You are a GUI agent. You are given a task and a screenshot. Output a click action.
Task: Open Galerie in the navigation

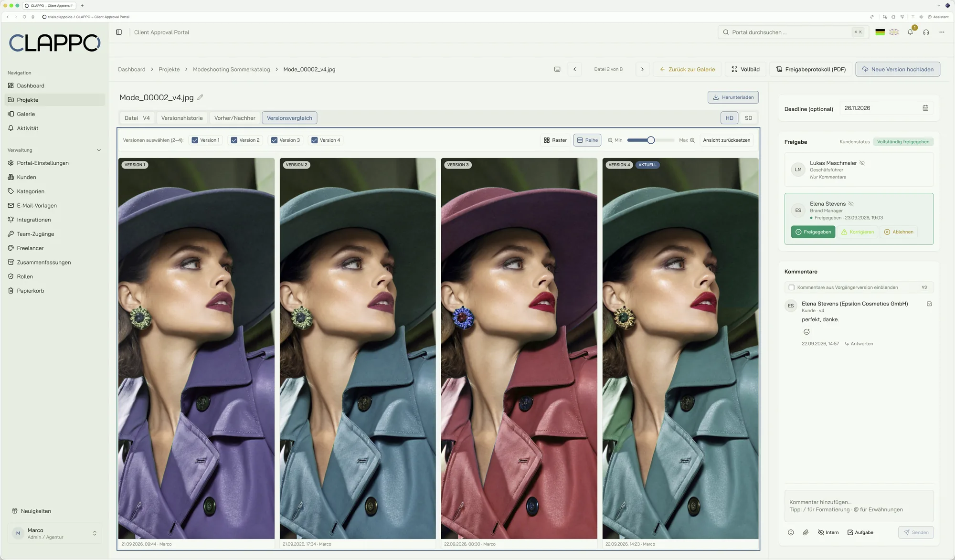point(55,114)
